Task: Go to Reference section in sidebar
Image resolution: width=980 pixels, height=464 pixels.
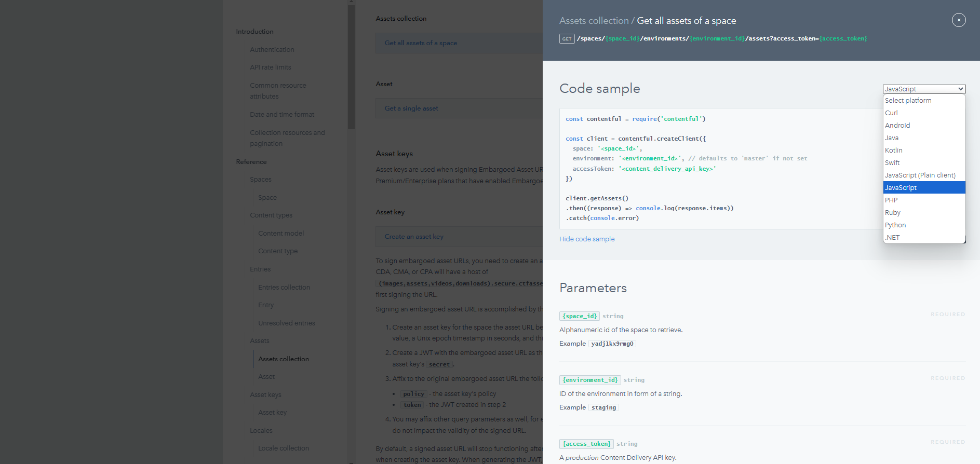Action: pyautogui.click(x=251, y=162)
